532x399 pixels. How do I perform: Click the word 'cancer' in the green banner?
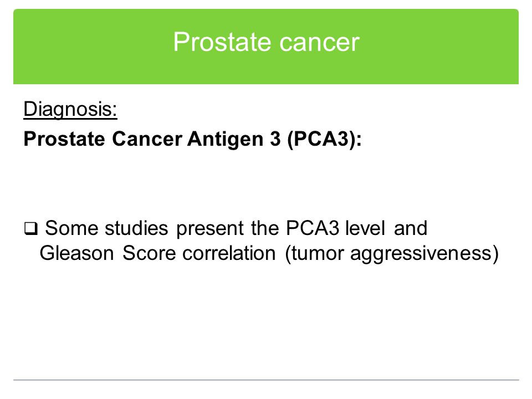point(319,43)
